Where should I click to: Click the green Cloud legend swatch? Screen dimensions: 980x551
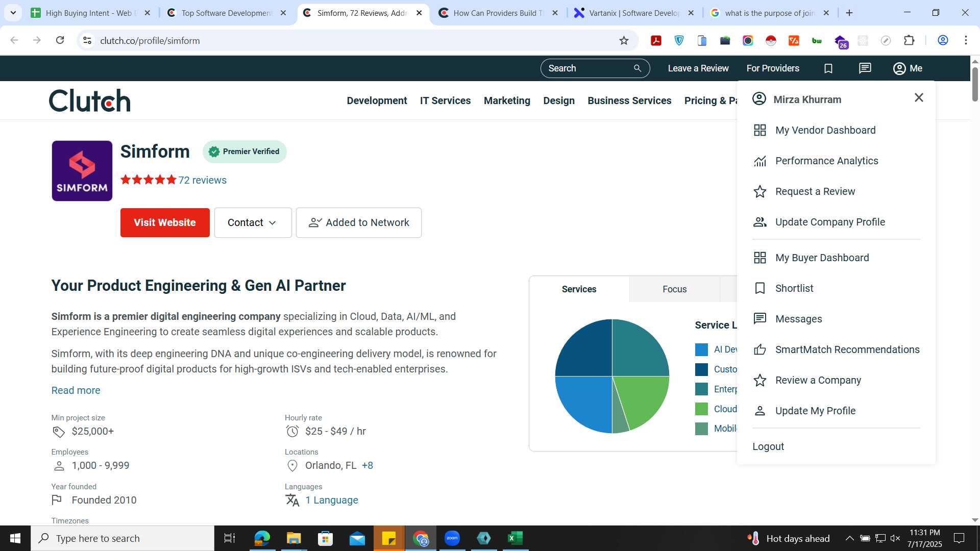701,409
